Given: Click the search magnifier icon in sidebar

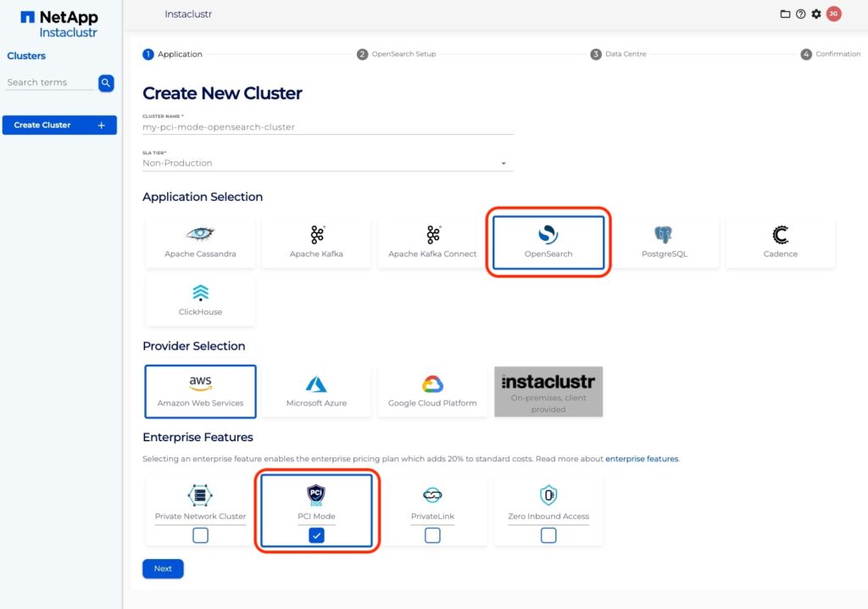Looking at the screenshot, I should [x=106, y=82].
